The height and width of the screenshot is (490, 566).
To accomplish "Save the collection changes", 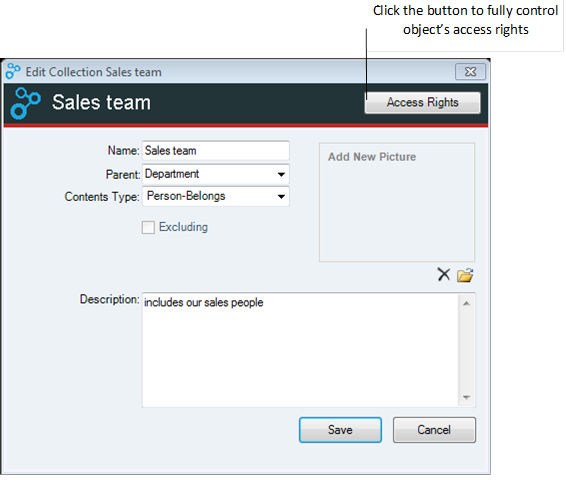I will pos(340,430).
